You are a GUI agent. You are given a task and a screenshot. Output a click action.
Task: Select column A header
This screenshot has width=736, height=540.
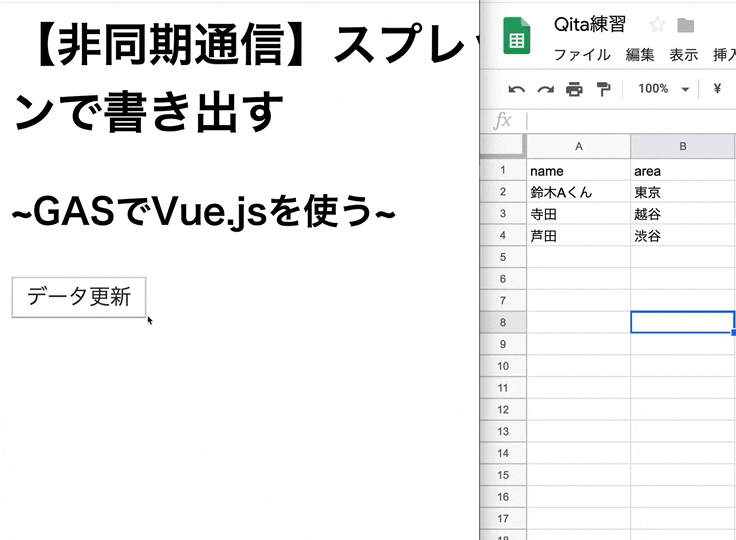pyautogui.click(x=579, y=147)
